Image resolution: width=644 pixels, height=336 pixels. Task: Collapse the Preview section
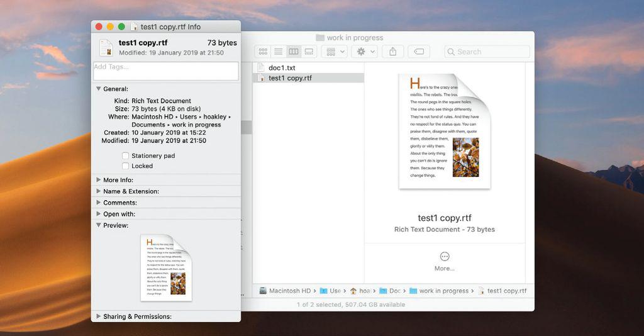click(99, 225)
